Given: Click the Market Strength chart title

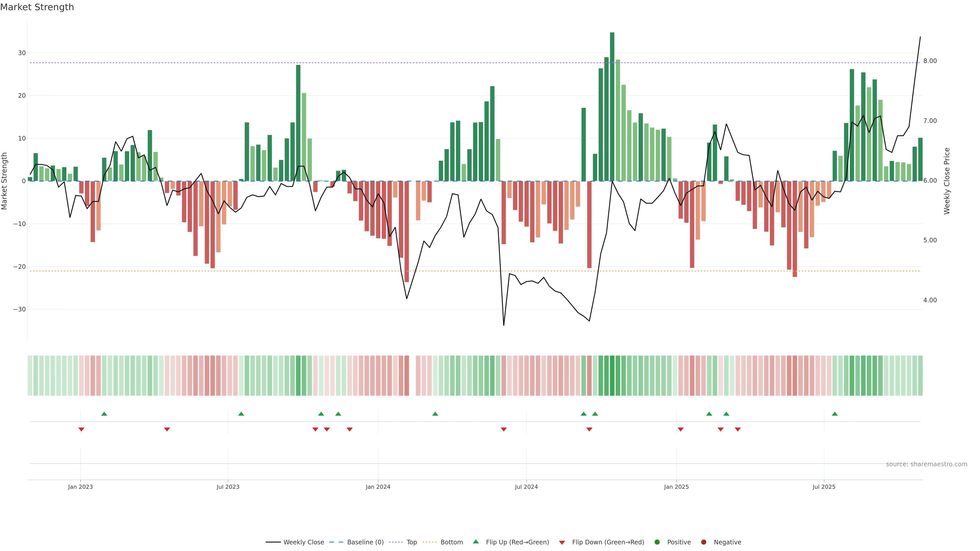Looking at the screenshot, I should click(37, 7).
